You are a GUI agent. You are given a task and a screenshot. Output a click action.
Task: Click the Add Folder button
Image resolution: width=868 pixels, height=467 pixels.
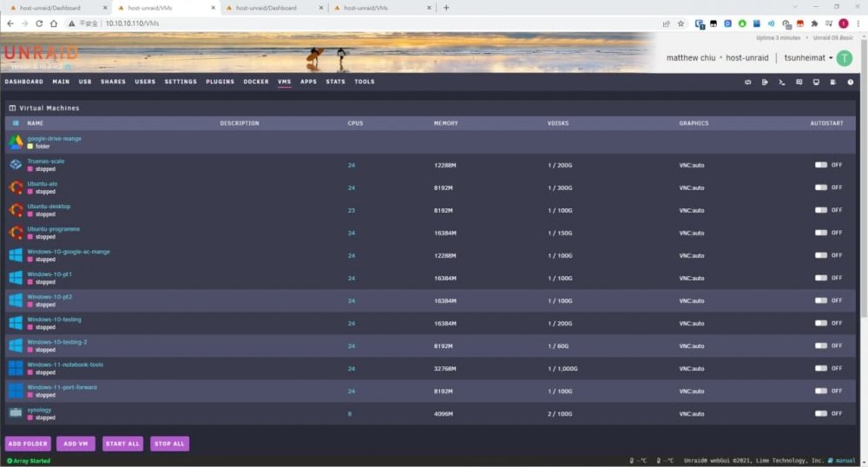(x=28, y=444)
